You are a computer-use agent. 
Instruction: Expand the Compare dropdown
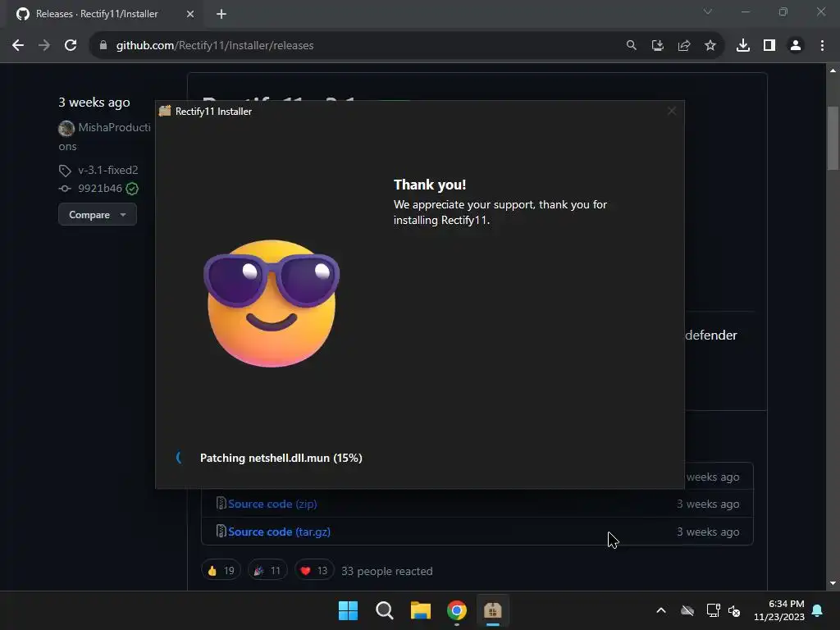click(98, 214)
